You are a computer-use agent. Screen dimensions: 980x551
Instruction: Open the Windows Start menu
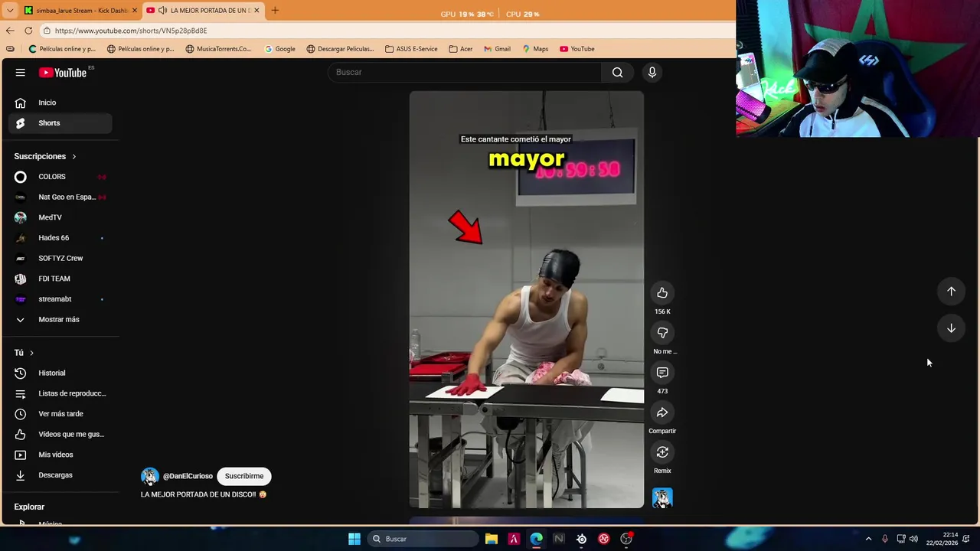pyautogui.click(x=354, y=539)
